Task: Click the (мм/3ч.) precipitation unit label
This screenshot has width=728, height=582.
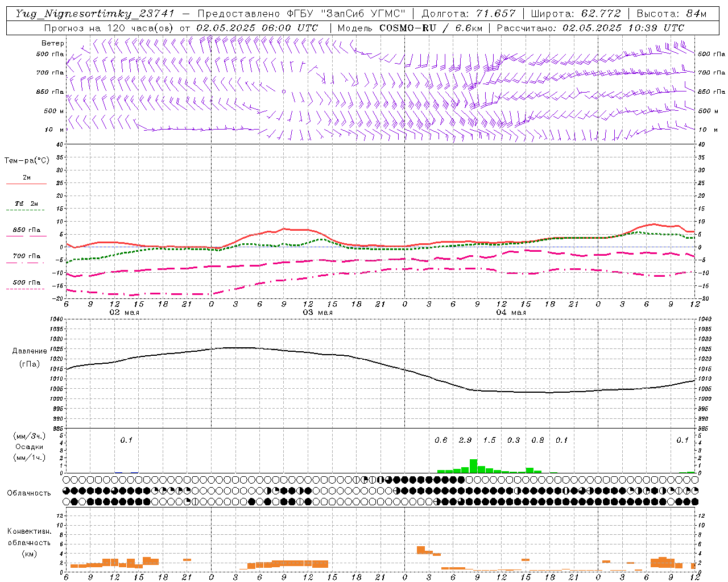Action: coord(29,436)
